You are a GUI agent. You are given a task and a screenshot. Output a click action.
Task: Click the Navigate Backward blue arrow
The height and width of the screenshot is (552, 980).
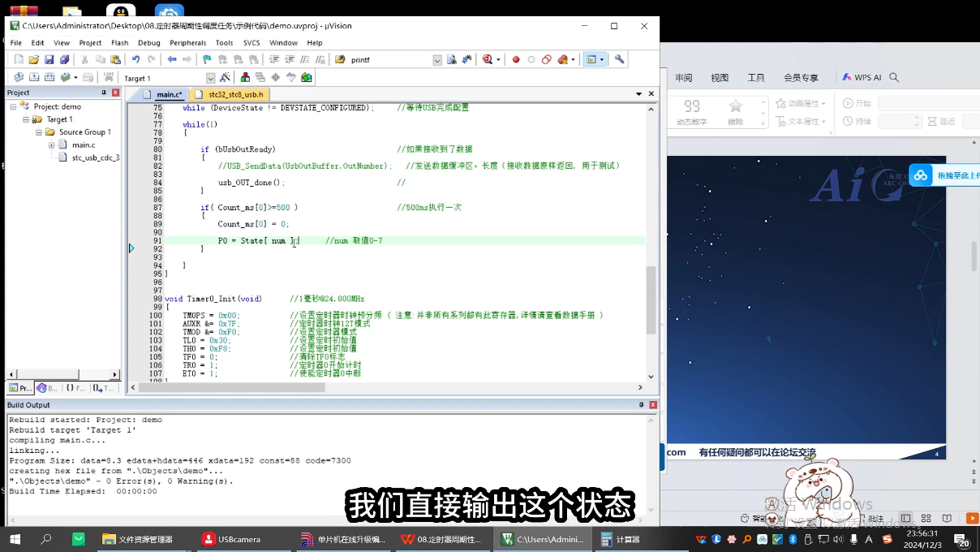[172, 59]
